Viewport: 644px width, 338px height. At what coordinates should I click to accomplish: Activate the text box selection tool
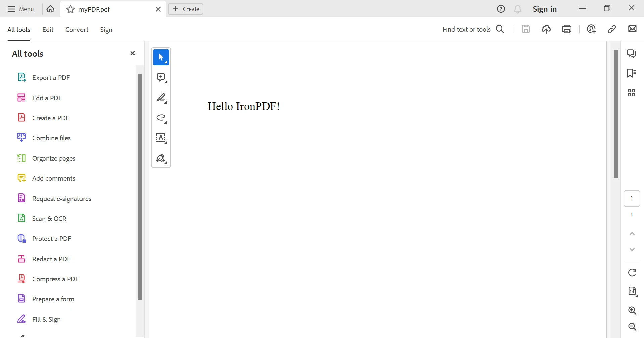[x=161, y=138]
